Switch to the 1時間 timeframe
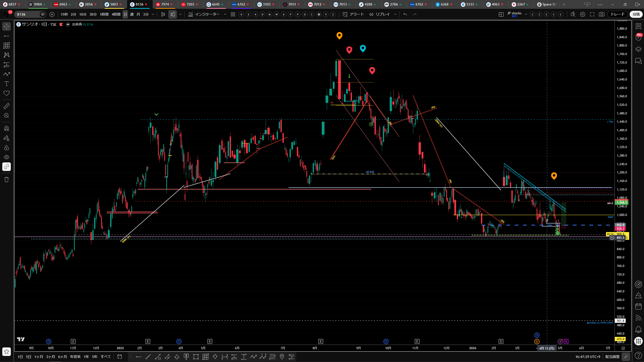The height and width of the screenshot is (362, 644). point(104,14)
